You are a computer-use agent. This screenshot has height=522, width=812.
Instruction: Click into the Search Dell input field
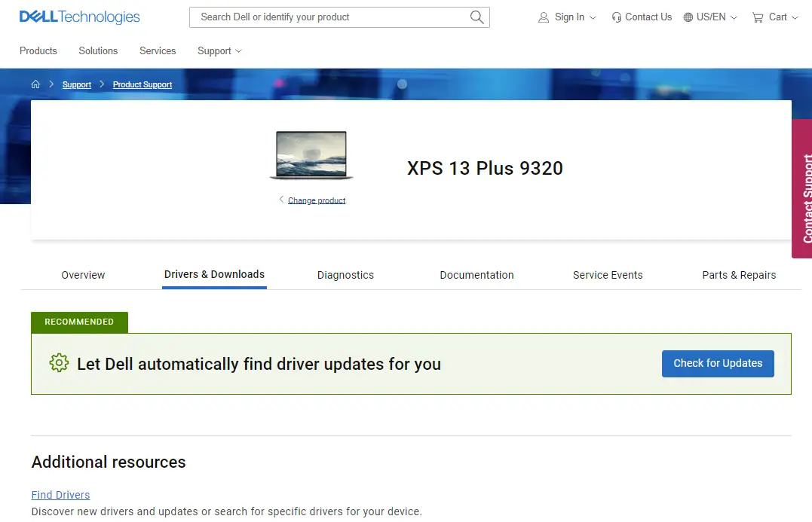(332, 17)
